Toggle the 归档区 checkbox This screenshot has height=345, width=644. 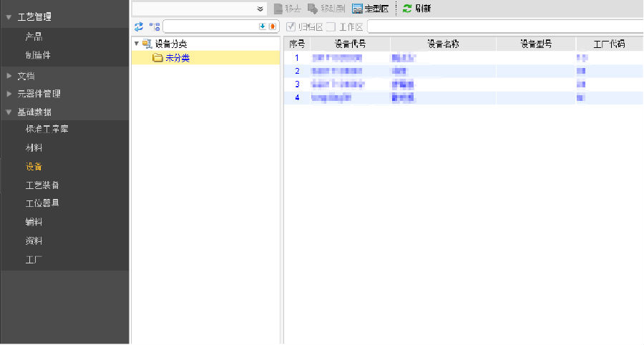click(291, 27)
